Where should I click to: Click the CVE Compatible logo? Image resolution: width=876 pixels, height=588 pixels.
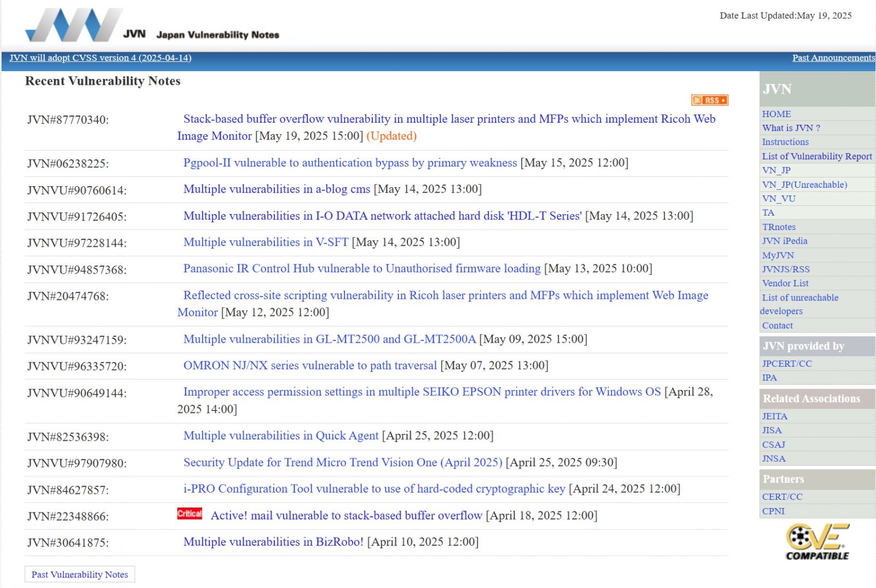[x=817, y=541]
